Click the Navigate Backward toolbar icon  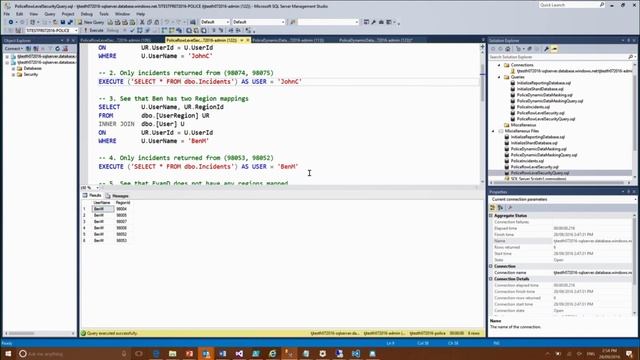click(11, 22)
